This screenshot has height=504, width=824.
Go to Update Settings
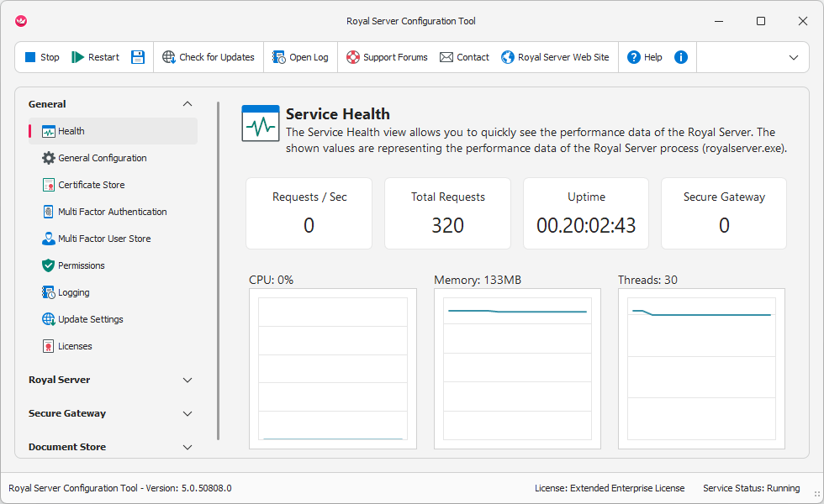(113, 319)
